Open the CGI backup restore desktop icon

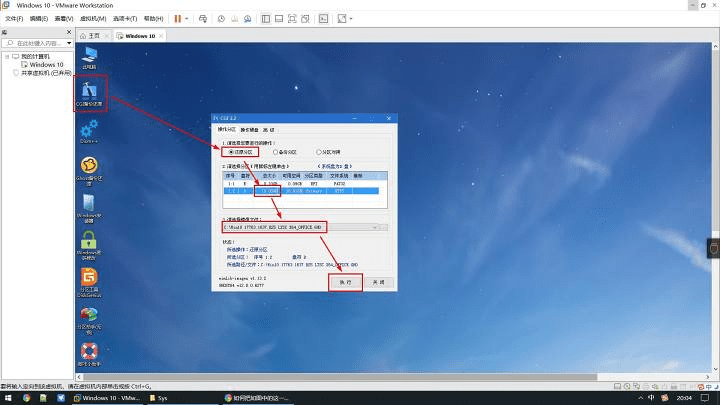click(90, 92)
